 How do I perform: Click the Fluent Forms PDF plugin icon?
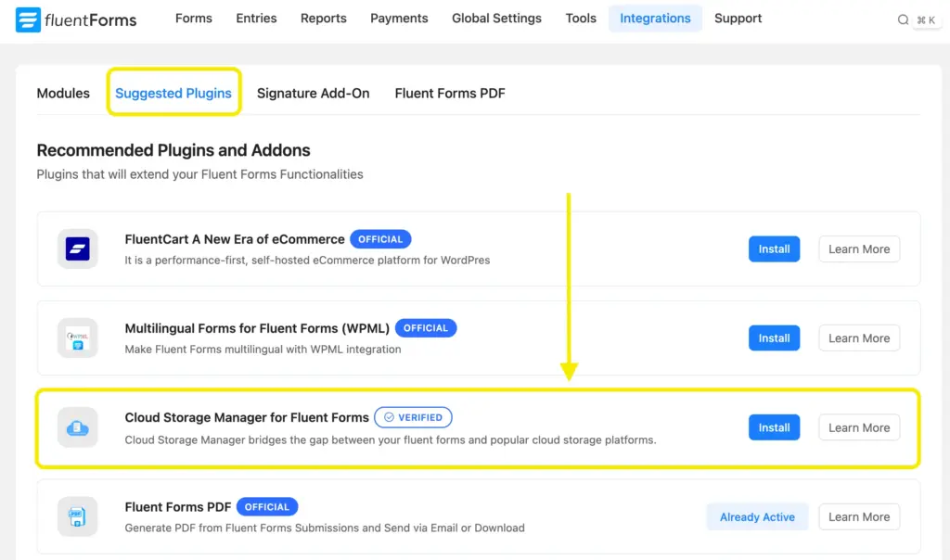tap(77, 516)
